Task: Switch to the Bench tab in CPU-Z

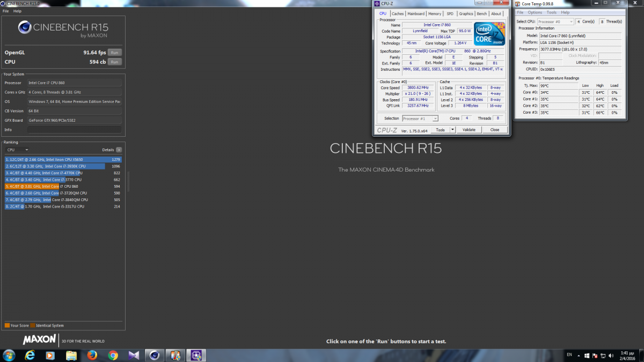Action: pos(482,14)
